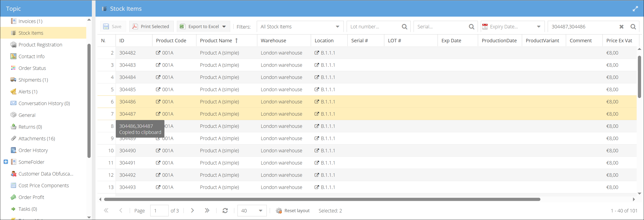The image size is (644, 220).
Task: Expand the SomeFolder tree node
Action: tap(6, 162)
